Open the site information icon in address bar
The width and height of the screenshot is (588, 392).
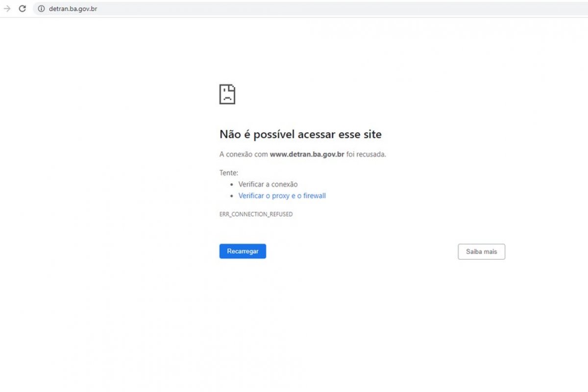(41, 8)
